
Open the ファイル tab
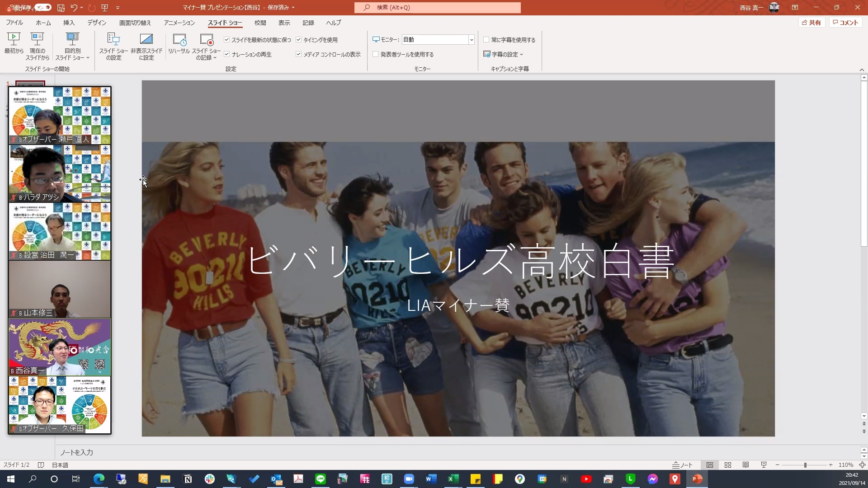14,23
